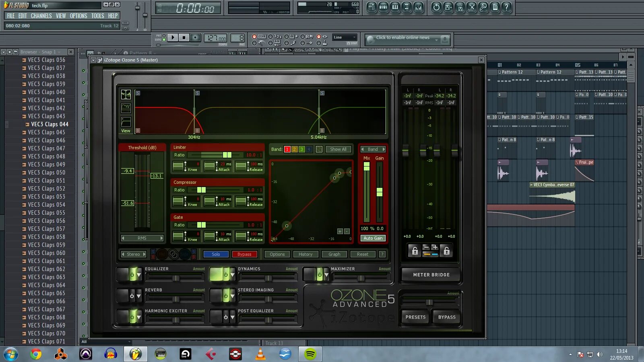The width and height of the screenshot is (644, 362).
Task: Open the Step Sequencer toolbar icon
Action: (x=383, y=7)
